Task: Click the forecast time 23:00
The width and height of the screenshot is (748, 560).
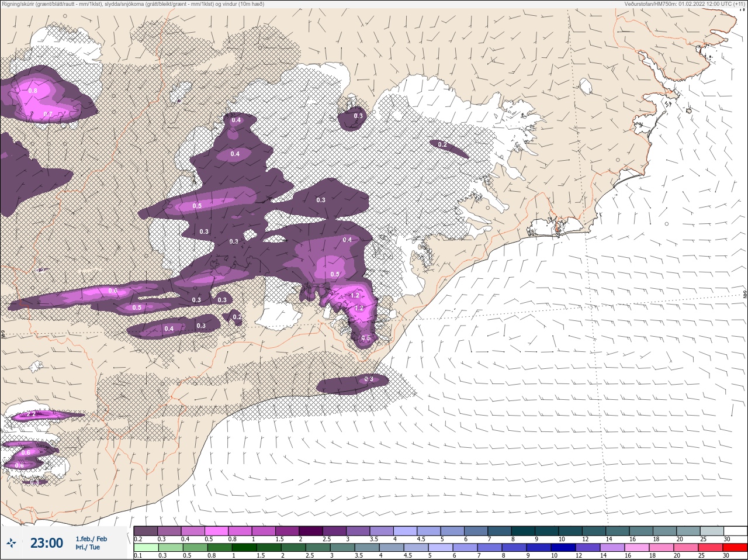Action: (x=46, y=543)
